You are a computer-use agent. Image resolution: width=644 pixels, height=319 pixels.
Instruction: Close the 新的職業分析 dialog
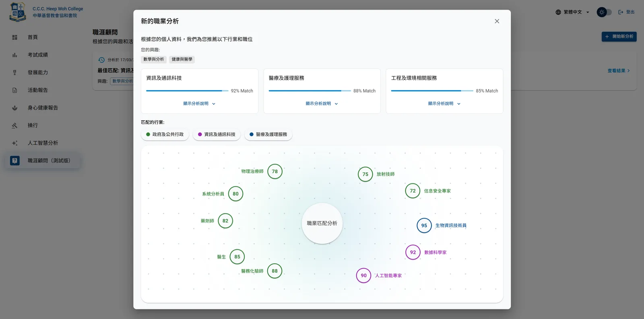497,21
